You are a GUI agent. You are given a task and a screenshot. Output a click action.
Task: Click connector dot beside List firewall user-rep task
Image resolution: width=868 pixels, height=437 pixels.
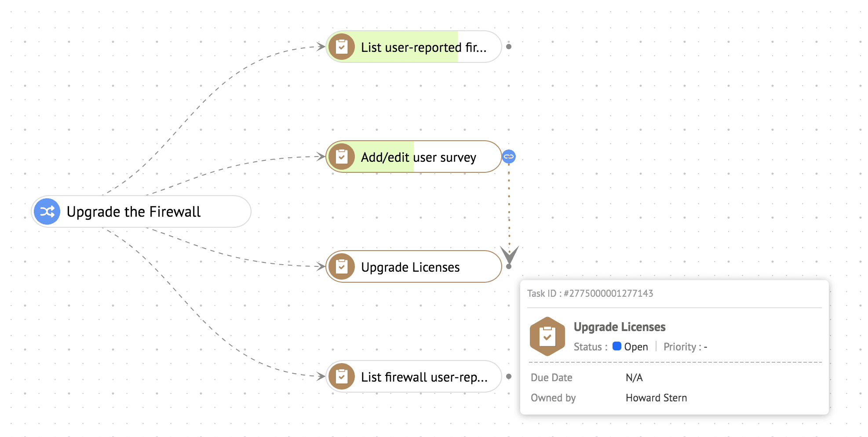tap(509, 376)
